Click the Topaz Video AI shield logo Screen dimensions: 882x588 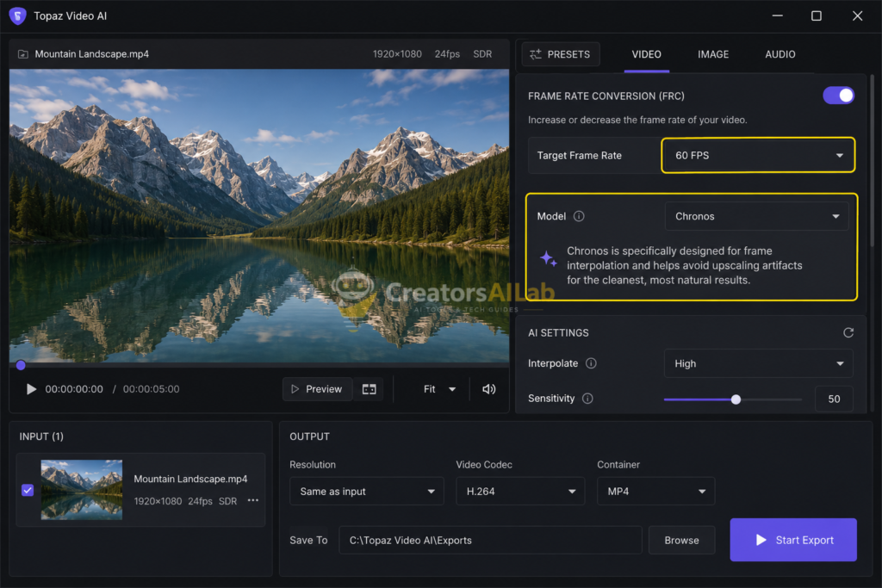pos(17,15)
